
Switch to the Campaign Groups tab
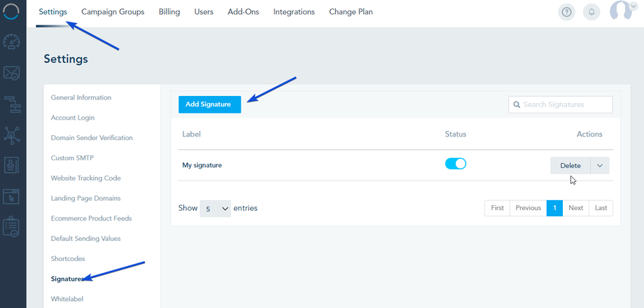[113, 12]
